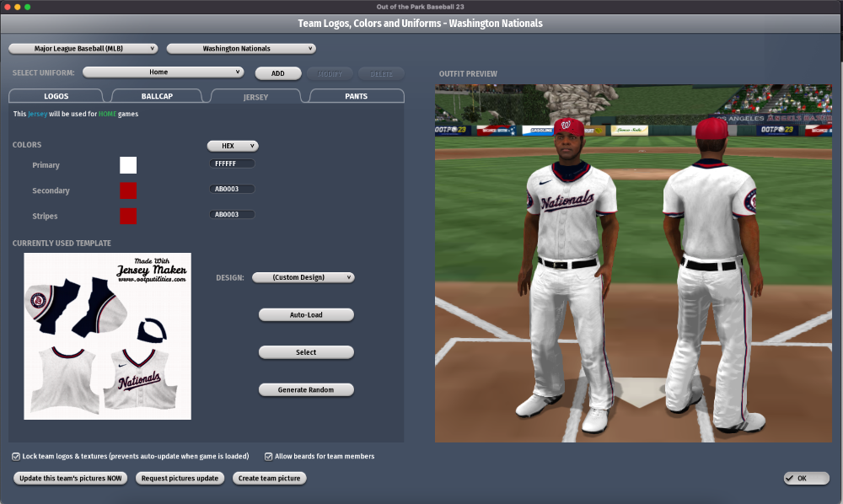Click Create team picture button

point(270,478)
